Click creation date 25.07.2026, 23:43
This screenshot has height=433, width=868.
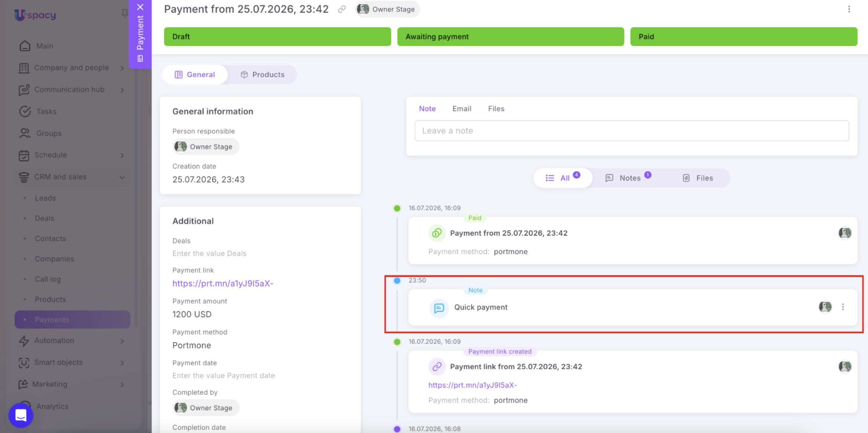[208, 180]
